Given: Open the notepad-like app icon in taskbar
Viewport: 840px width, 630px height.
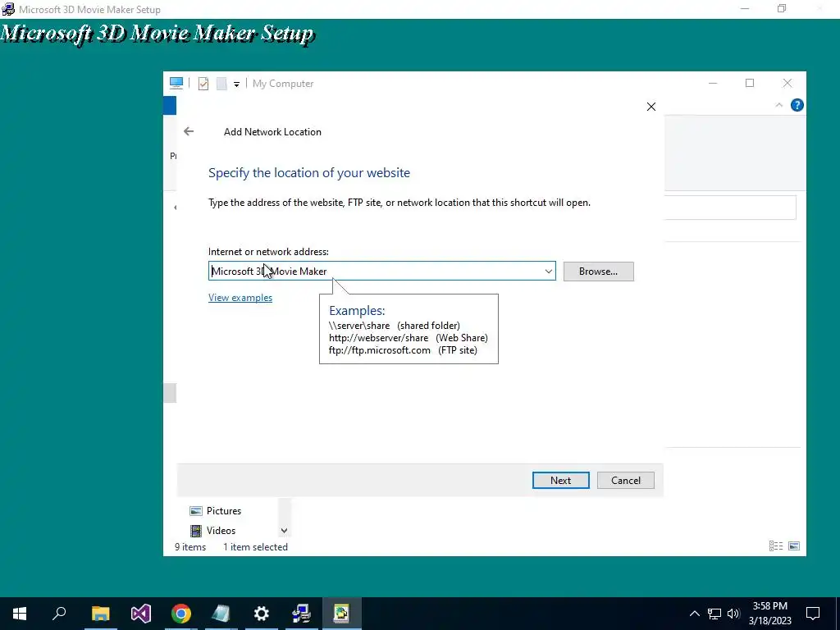Looking at the screenshot, I should (221, 614).
